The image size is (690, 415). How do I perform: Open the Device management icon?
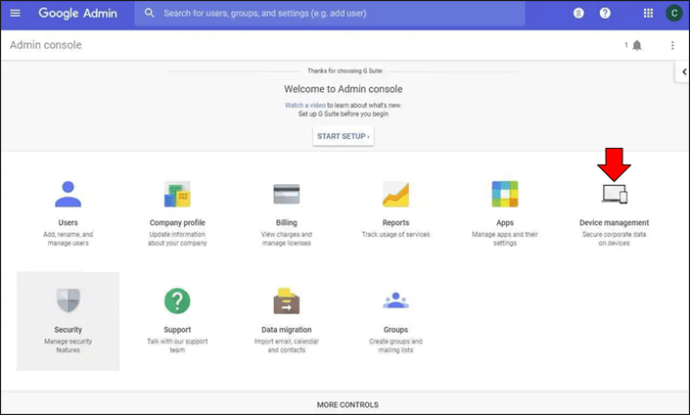coord(614,194)
